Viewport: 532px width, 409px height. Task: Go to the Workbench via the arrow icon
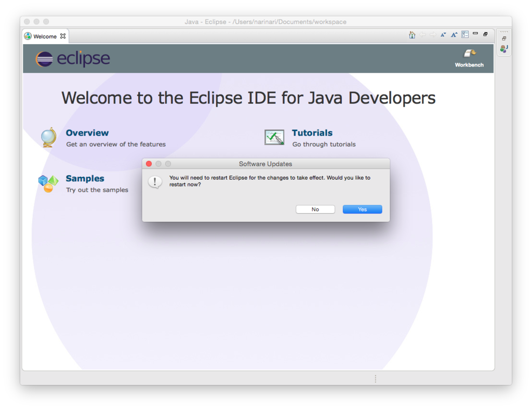470,54
